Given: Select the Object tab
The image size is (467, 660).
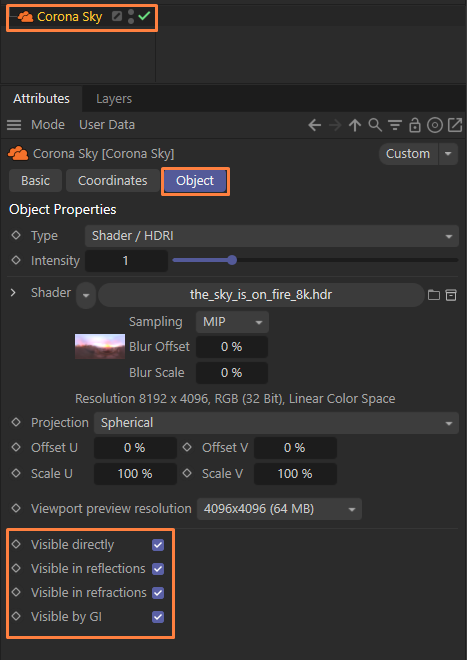Looking at the screenshot, I should click(195, 181).
